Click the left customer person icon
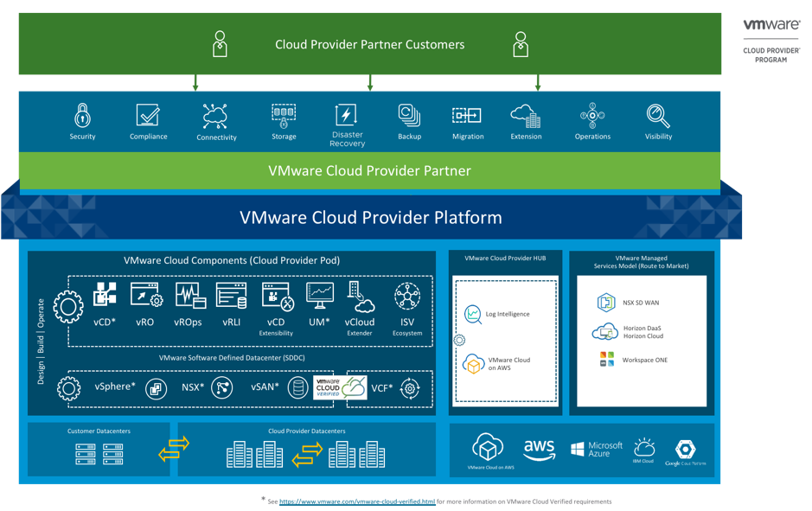The height and width of the screenshot is (511, 812). pos(220,44)
